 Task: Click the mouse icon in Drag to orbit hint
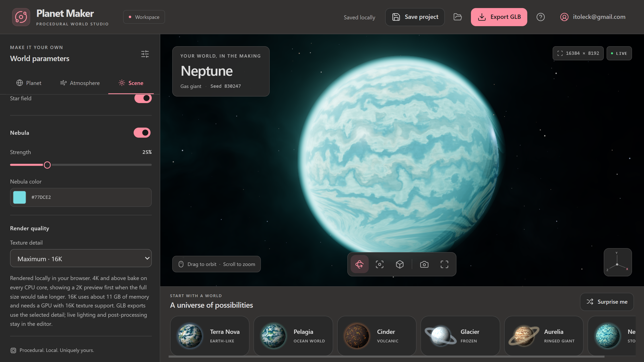pos(181,264)
